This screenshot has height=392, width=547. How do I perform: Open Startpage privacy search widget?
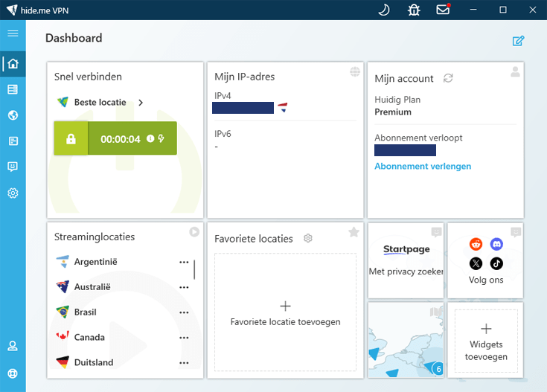(406, 260)
